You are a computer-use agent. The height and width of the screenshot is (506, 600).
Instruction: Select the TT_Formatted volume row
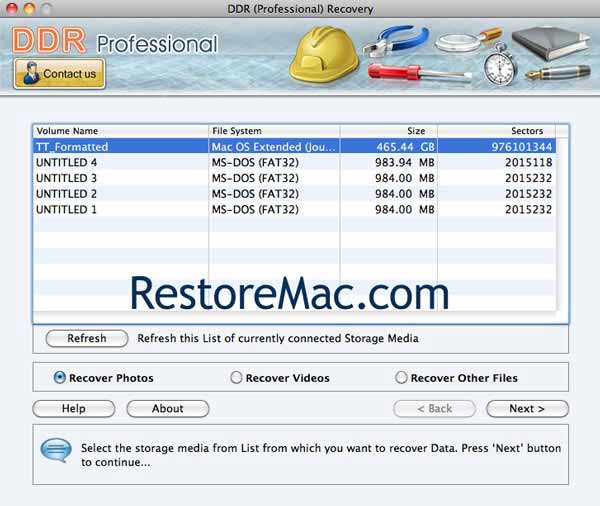coord(295,147)
